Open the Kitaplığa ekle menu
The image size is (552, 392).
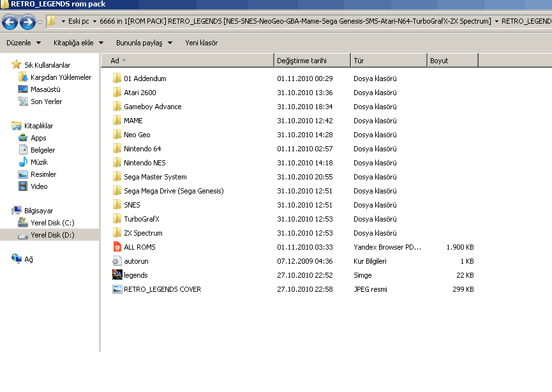[x=78, y=43]
